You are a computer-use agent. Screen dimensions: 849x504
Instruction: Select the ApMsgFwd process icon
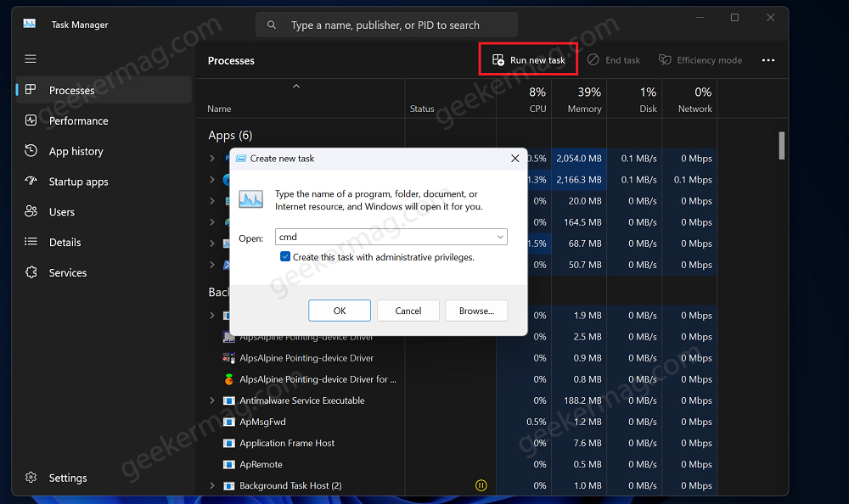coord(229,422)
